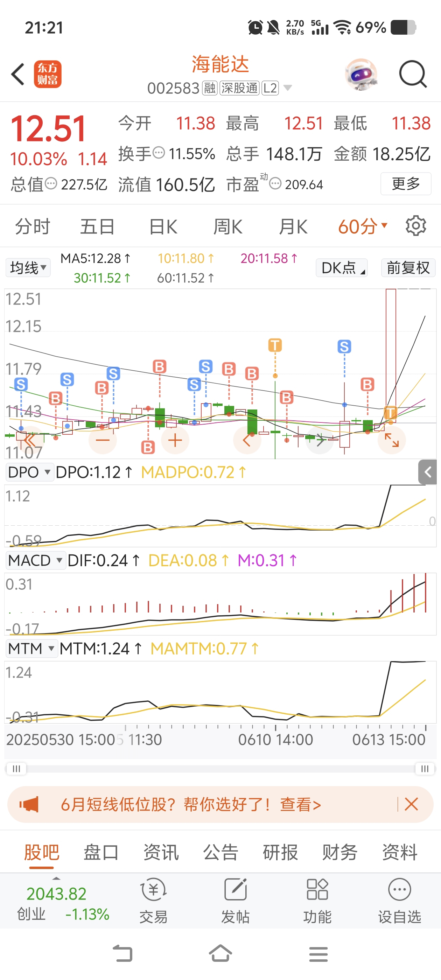Screen dimensions: 441x980
Task: Open 前复权 adjustment selector
Action: (x=408, y=268)
